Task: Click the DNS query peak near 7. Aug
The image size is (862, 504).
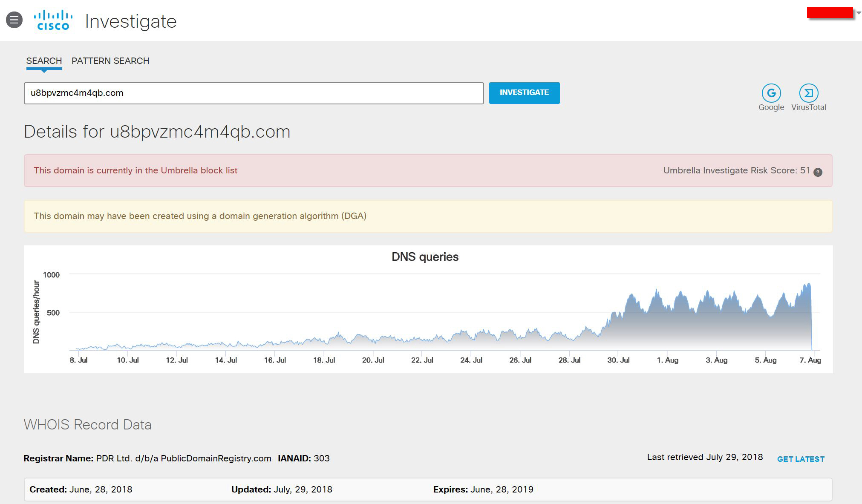Action: click(x=808, y=285)
